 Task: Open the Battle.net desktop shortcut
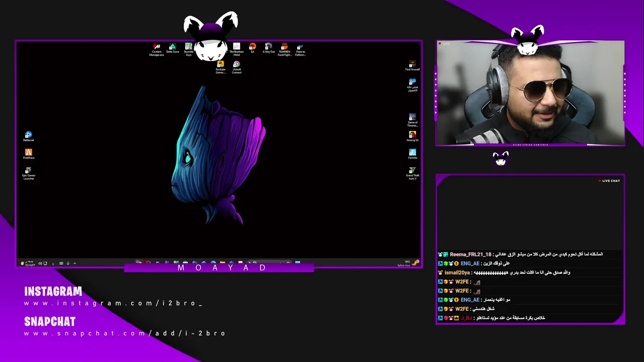[x=29, y=137]
